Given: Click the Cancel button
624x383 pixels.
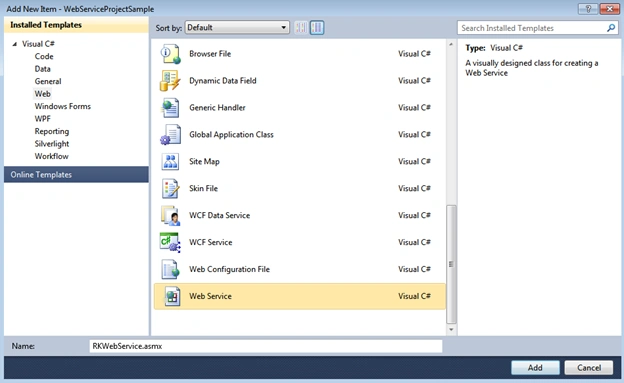Looking at the screenshot, I should [x=589, y=367].
